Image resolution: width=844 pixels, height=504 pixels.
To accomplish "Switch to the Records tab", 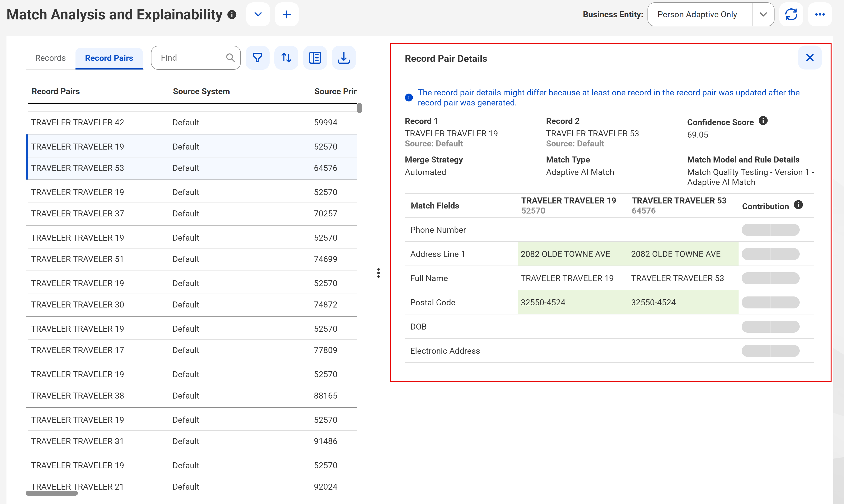I will pos(50,58).
